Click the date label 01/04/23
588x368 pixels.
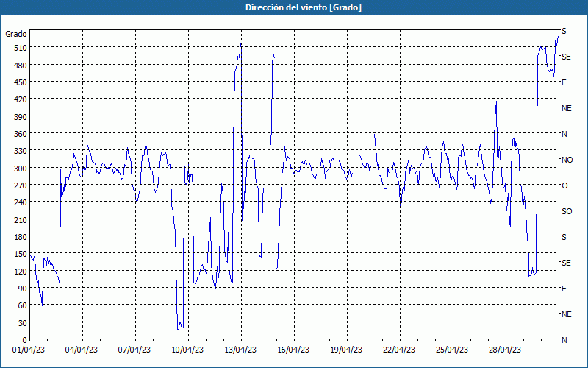29,350
